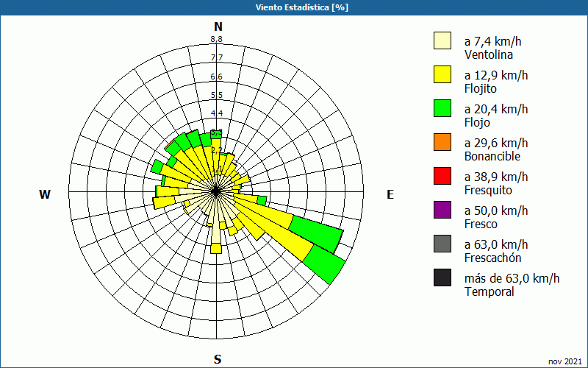Click the pale yellow Ventolina legend swatch
This screenshot has width=588, height=368.
pos(442,40)
